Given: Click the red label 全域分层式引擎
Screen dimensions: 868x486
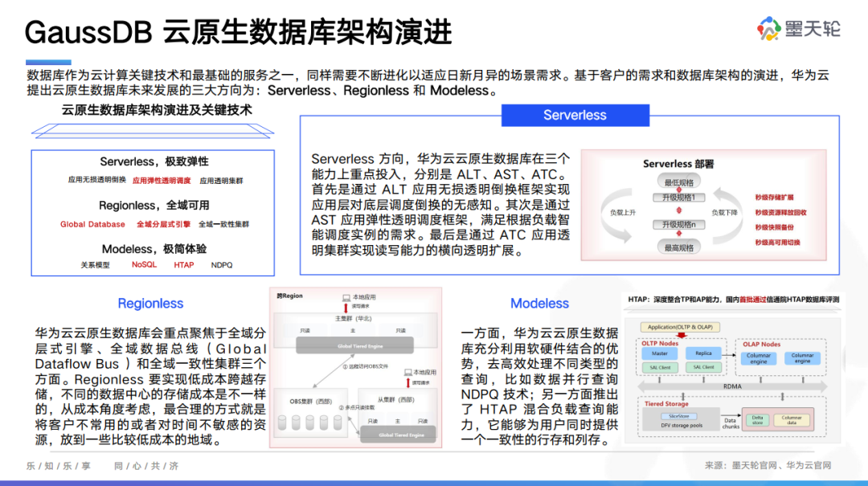Looking at the screenshot, I should [x=163, y=224].
